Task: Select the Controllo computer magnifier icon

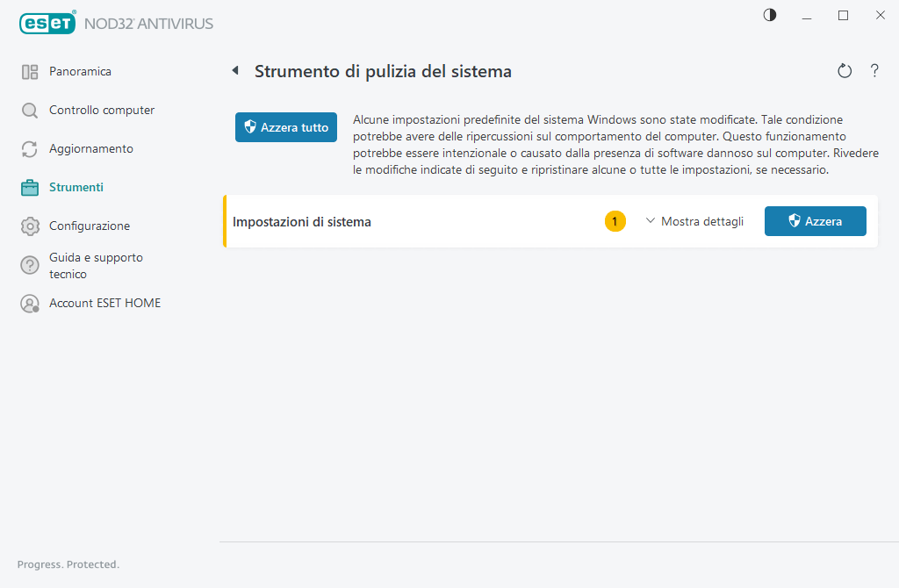Action: [30, 110]
